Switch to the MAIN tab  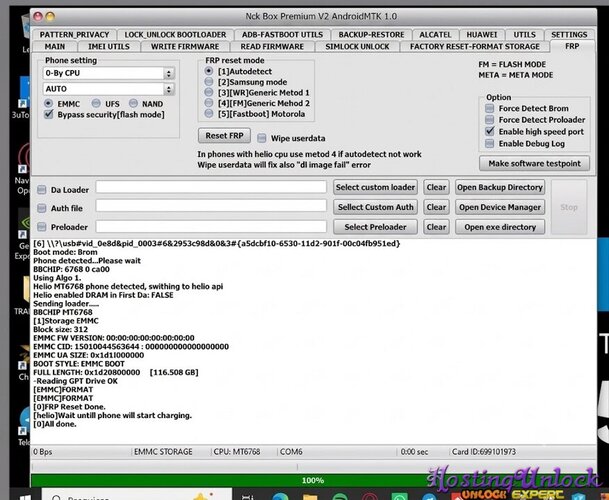pos(55,47)
